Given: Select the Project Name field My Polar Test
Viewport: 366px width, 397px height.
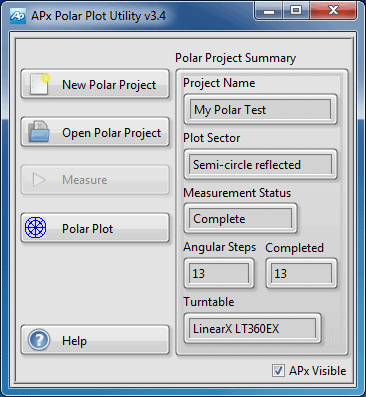Looking at the screenshot, I should coord(260,109).
